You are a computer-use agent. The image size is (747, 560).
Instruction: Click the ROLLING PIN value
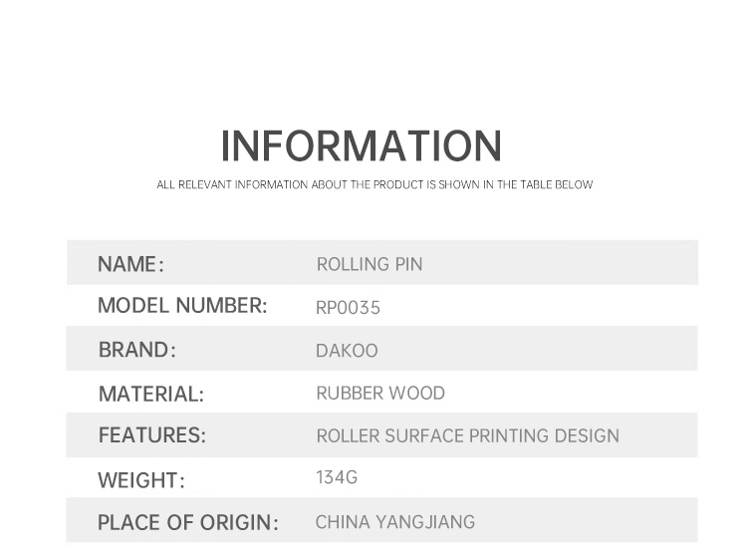[370, 264]
